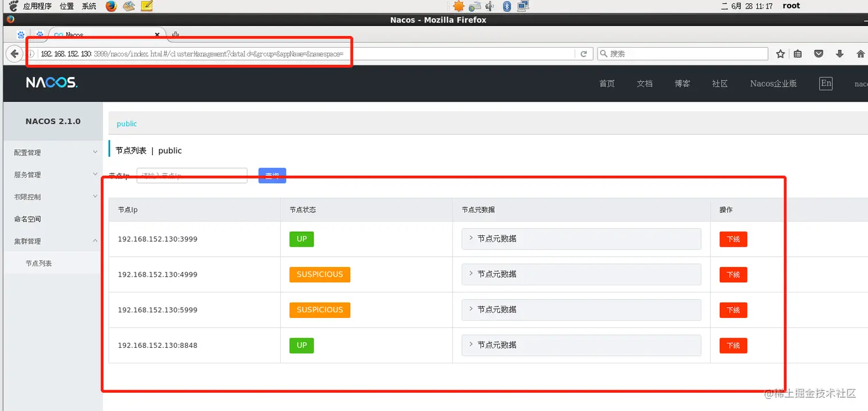Click 下线 for node 192.168.152.130:3999
The width and height of the screenshot is (868, 411).
tap(733, 239)
